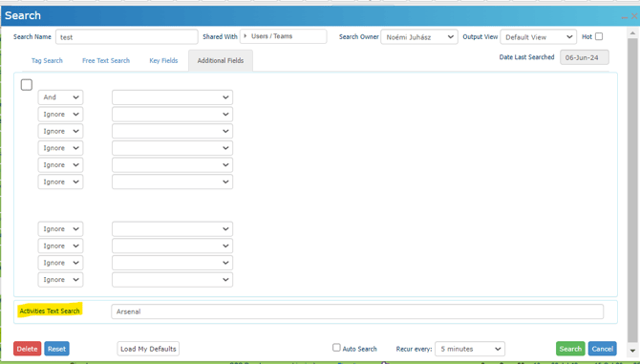Switch to the Tag Search tab
Viewport: 640px width, 364px height.
(47, 60)
